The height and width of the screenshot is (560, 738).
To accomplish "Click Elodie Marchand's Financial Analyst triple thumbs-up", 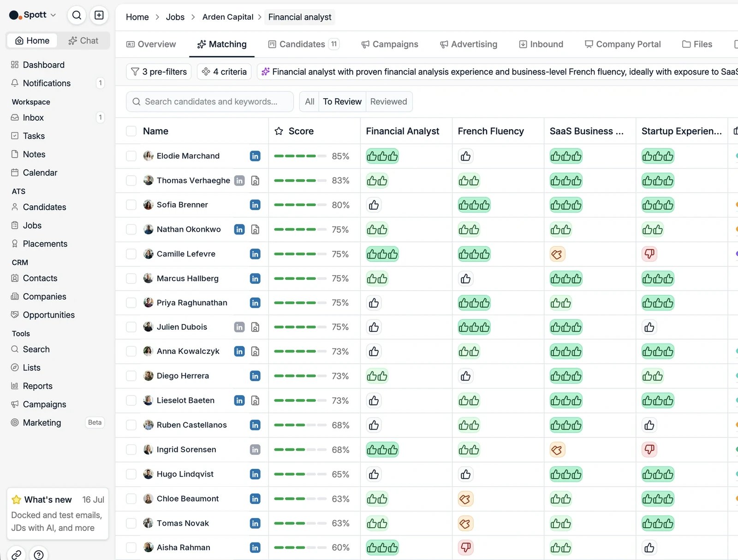I will click(382, 156).
